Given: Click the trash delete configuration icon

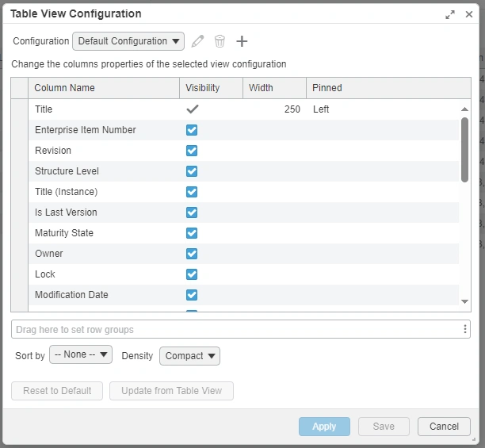Looking at the screenshot, I should [220, 41].
